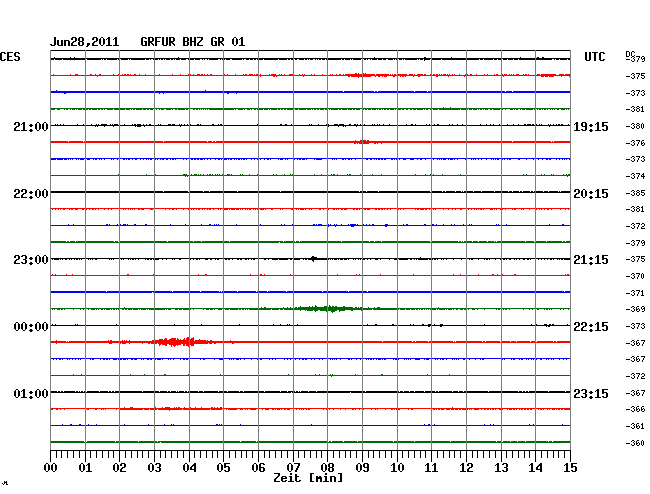
Task: Click minute 10 on the time axis
Action: point(397,467)
